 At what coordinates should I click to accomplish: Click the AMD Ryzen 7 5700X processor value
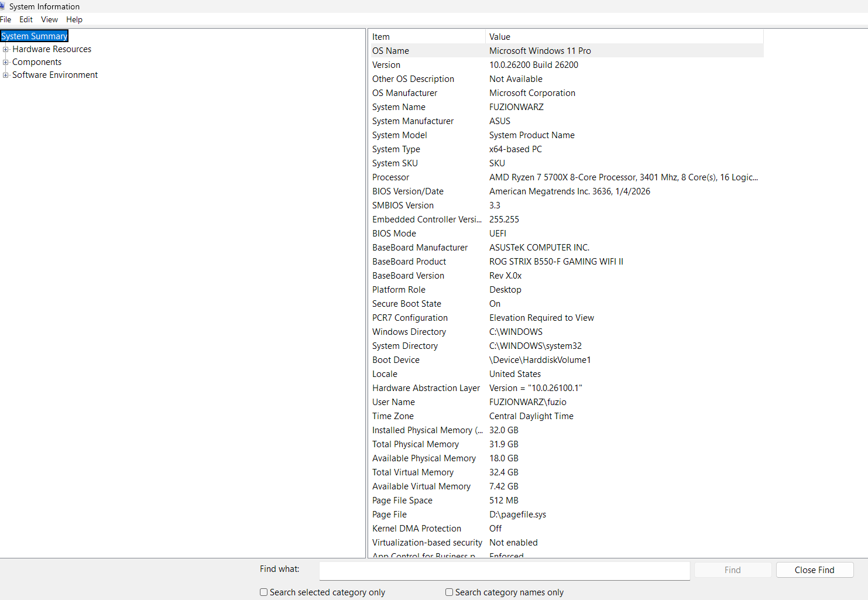(623, 177)
